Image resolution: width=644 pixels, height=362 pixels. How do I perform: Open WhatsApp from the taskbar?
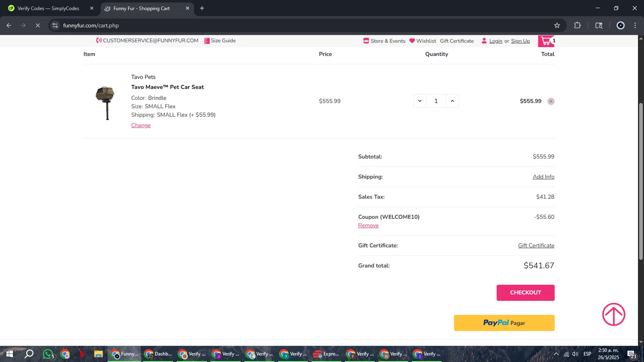click(49, 354)
